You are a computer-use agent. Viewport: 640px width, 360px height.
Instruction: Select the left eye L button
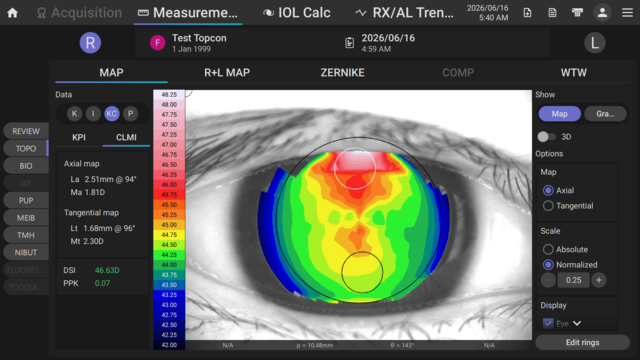coord(595,42)
